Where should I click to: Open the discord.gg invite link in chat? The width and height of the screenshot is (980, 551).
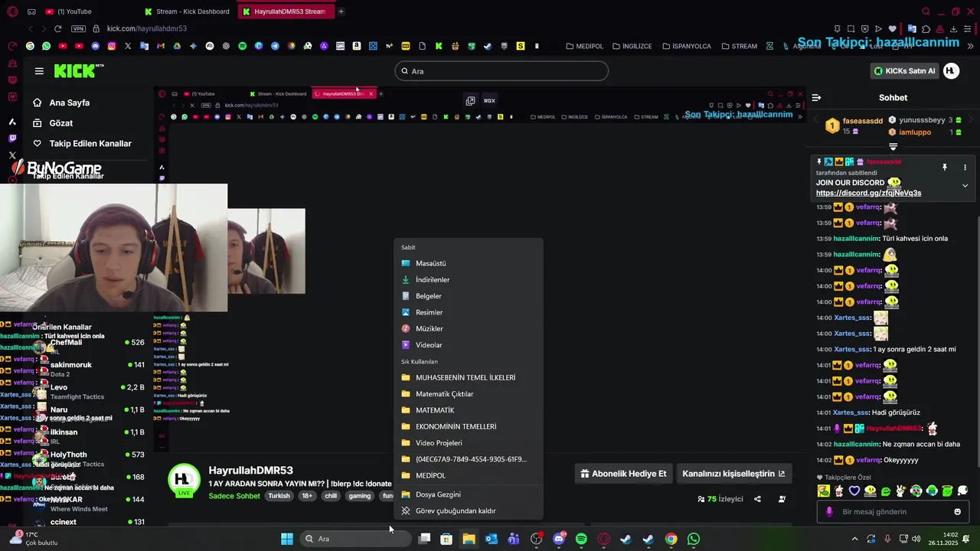coord(868,194)
